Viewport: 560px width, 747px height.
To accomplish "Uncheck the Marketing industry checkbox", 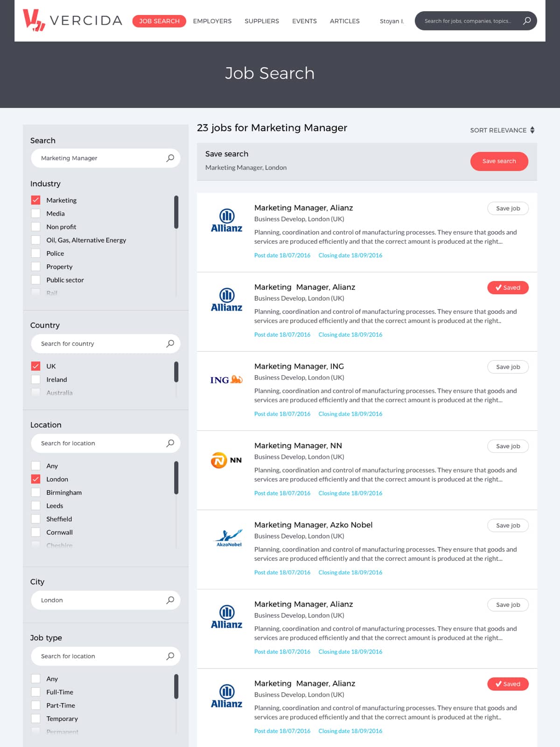I will point(36,200).
